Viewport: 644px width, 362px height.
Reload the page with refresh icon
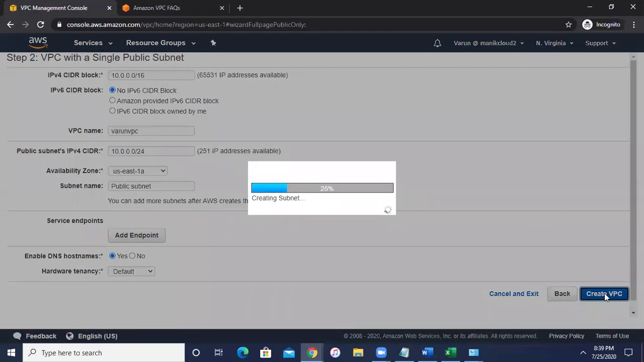tap(40, 25)
